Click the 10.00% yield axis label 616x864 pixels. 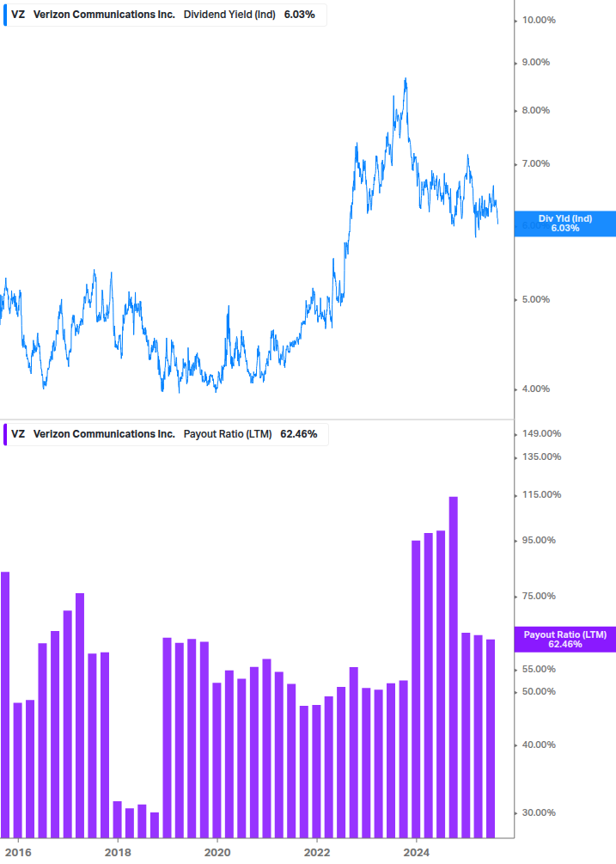point(539,21)
